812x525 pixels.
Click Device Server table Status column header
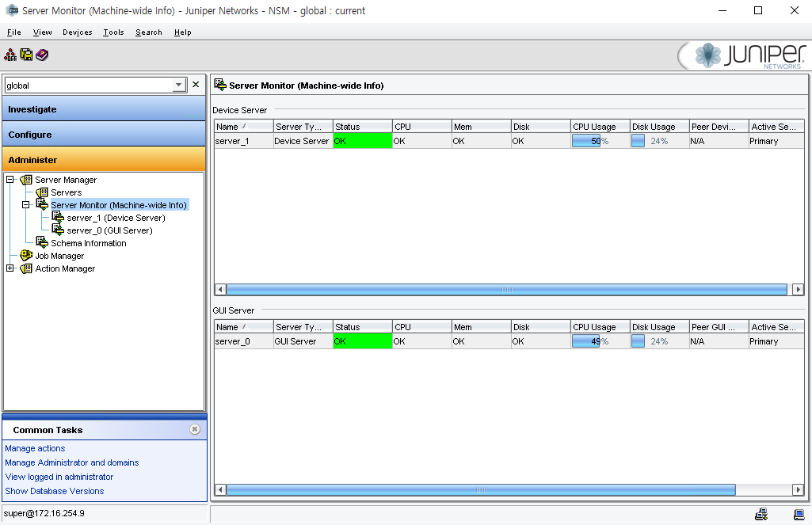[363, 127]
